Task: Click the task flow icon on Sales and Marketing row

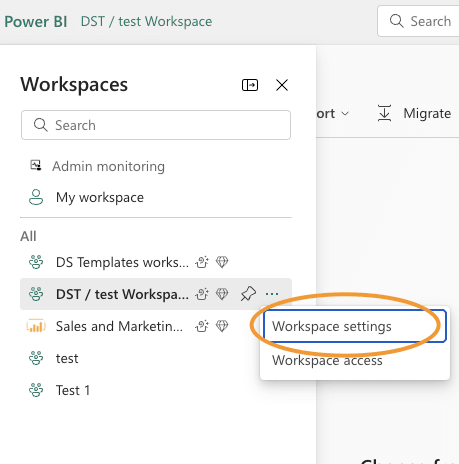Action: coord(202,326)
